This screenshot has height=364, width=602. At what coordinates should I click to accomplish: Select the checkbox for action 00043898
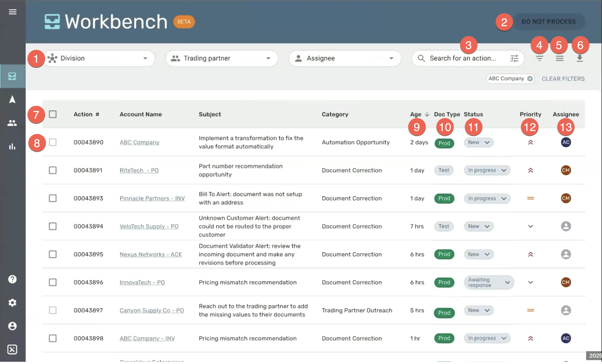(53, 338)
